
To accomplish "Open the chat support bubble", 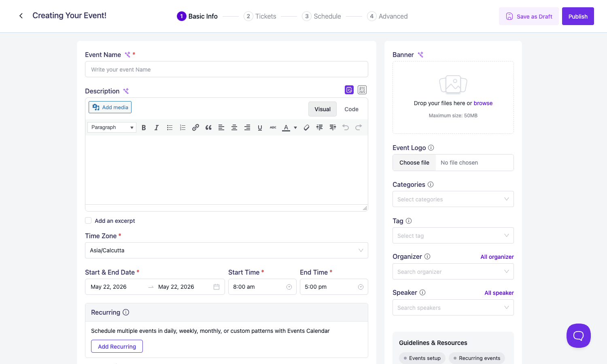I will [x=579, y=336].
